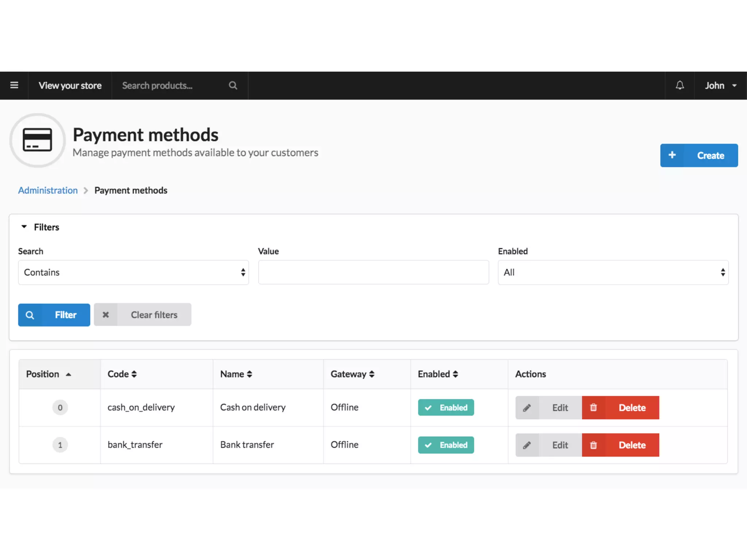Click View your store in top bar
The height and width of the screenshot is (560, 747).
70,85
